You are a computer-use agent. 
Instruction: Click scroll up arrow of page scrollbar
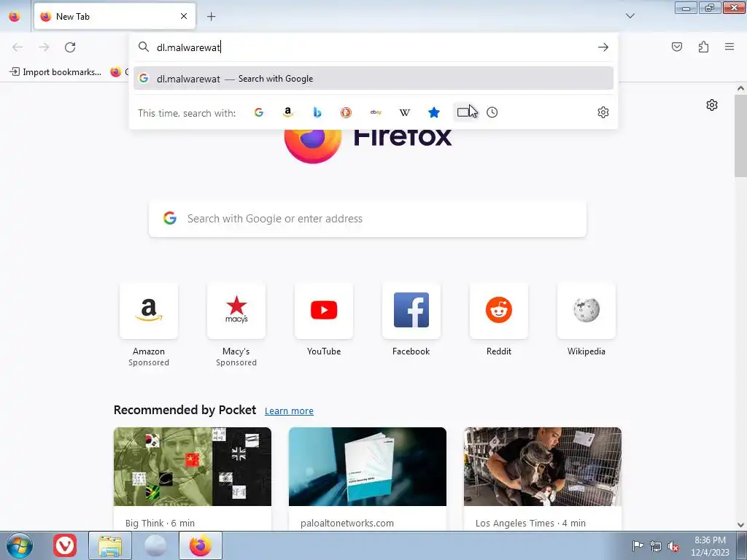pos(740,88)
